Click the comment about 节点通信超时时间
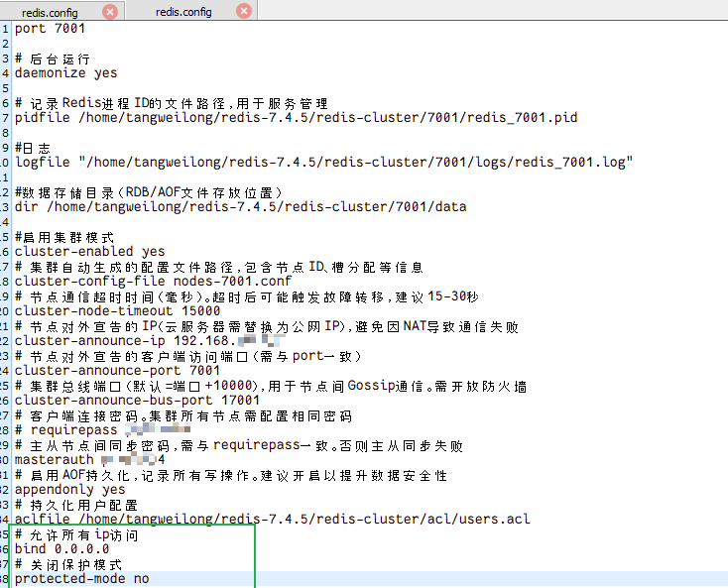This screenshot has width=728, height=588. pyautogui.click(x=247, y=295)
